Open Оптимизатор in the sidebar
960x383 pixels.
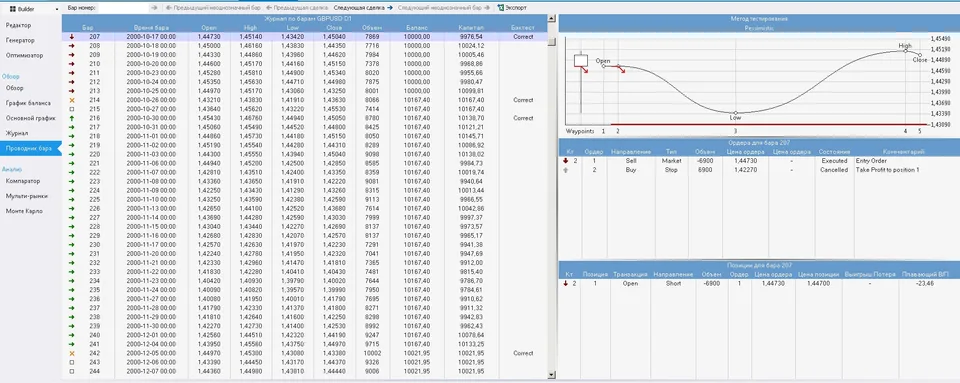[24, 55]
